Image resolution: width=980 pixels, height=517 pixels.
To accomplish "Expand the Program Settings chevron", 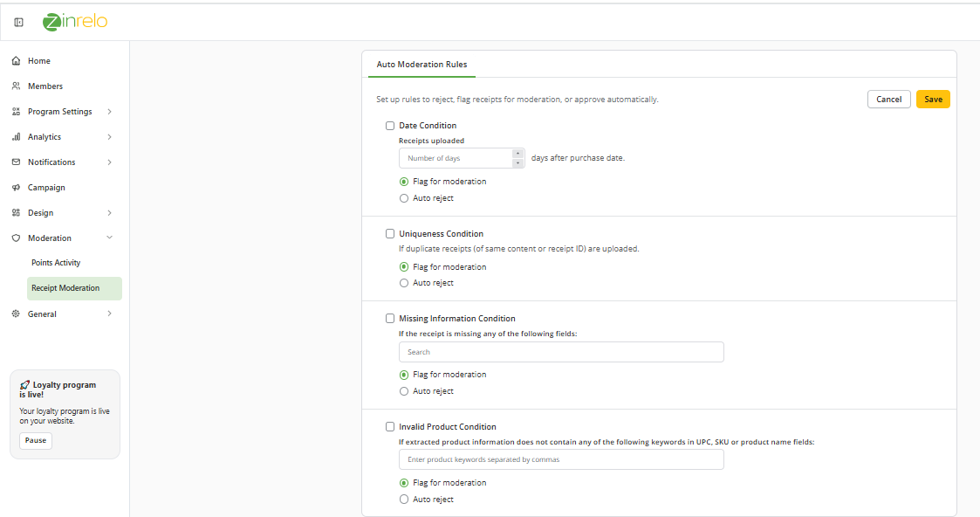I will point(109,111).
